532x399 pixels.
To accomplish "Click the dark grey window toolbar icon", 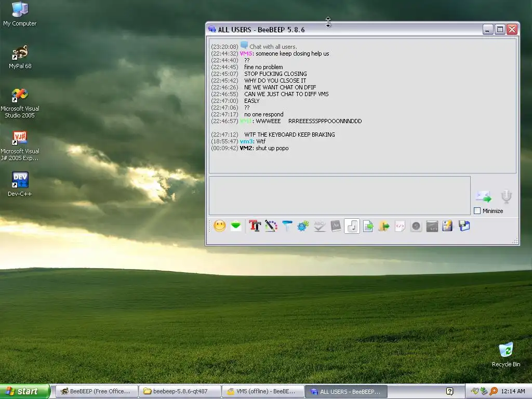I will 432,226.
